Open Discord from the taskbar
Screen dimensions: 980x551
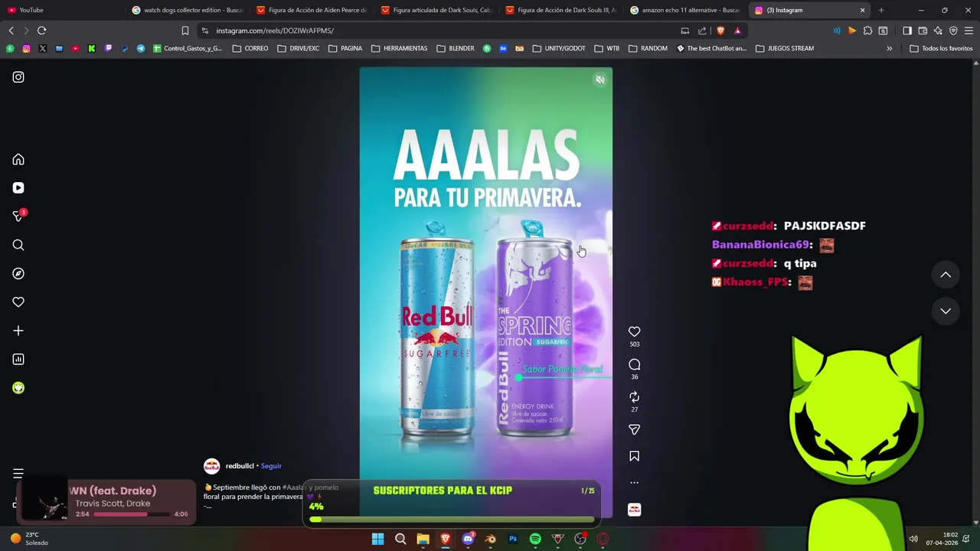click(468, 539)
